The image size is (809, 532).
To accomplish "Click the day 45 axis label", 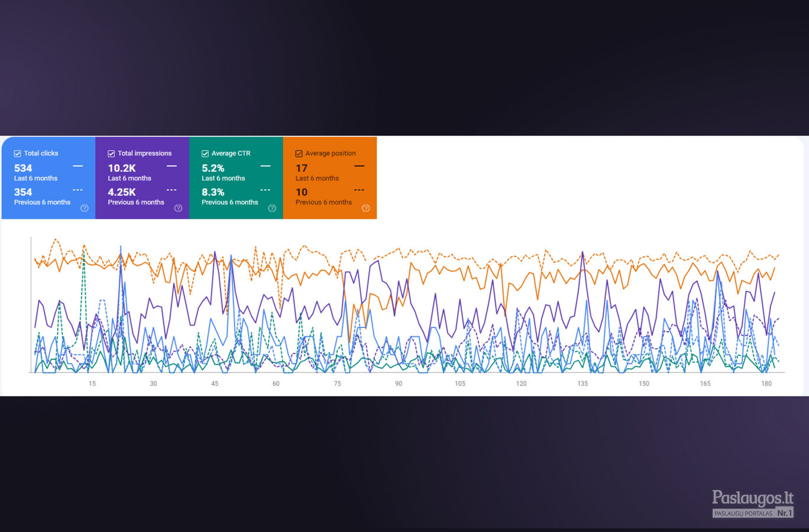I will (x=215, y=384).
